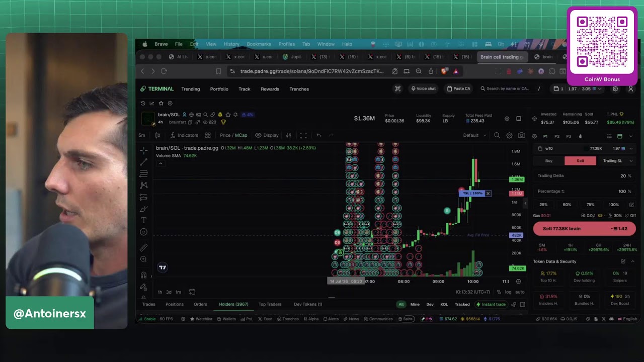Edit the Trailing Delta value field
Screen dimensions: 644x362
pos(584,176)
